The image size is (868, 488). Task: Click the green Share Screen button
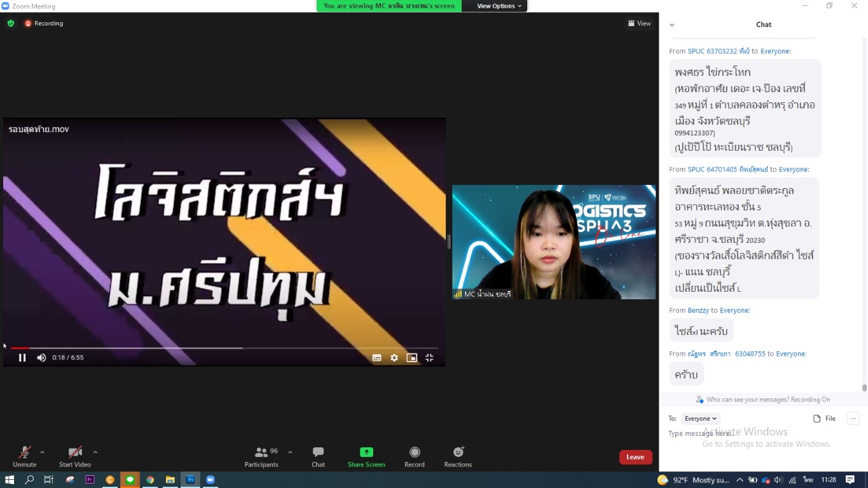pos(366,456)
